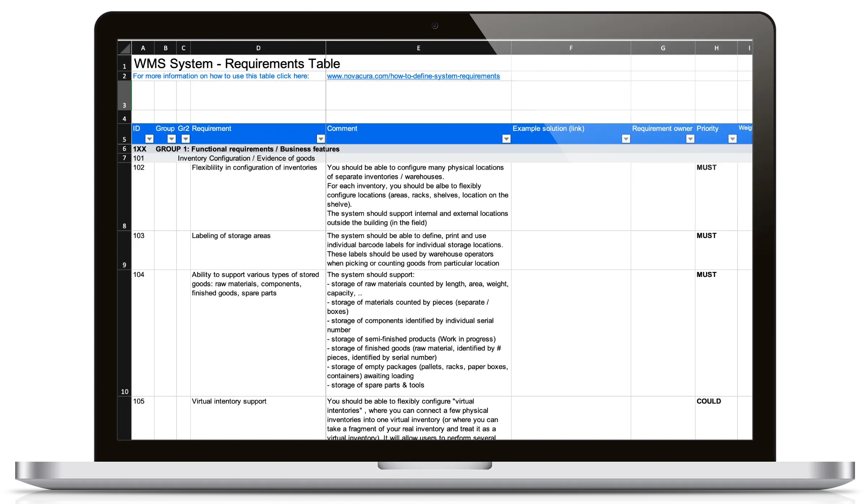Select row 8 header
The width and height of the screenshot is (868, 504).
pos(125,197)
